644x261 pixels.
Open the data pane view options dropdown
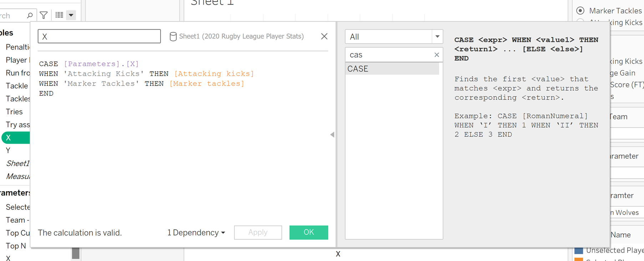point(71,15)
